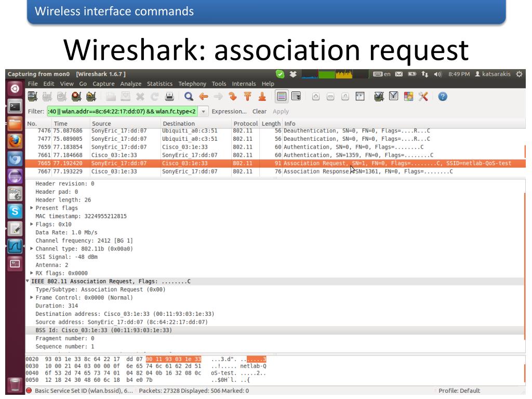The image size is (532, 399).
Task: Expand the RX flags: 0x0000 node
Action: coord(32,273)
